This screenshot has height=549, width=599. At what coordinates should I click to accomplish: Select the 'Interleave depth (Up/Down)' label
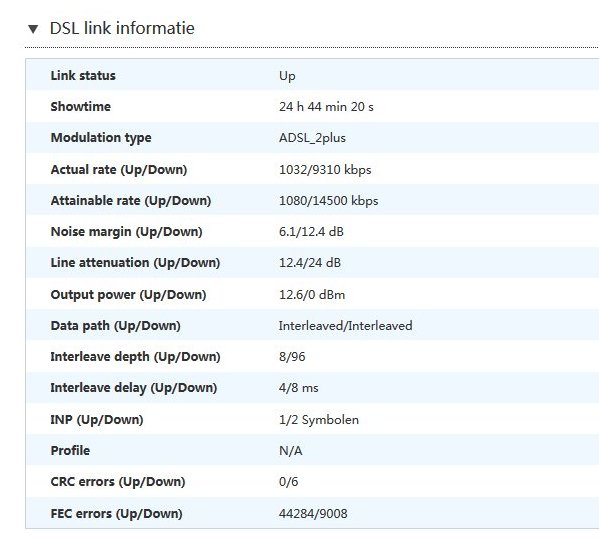pos(135,356)
